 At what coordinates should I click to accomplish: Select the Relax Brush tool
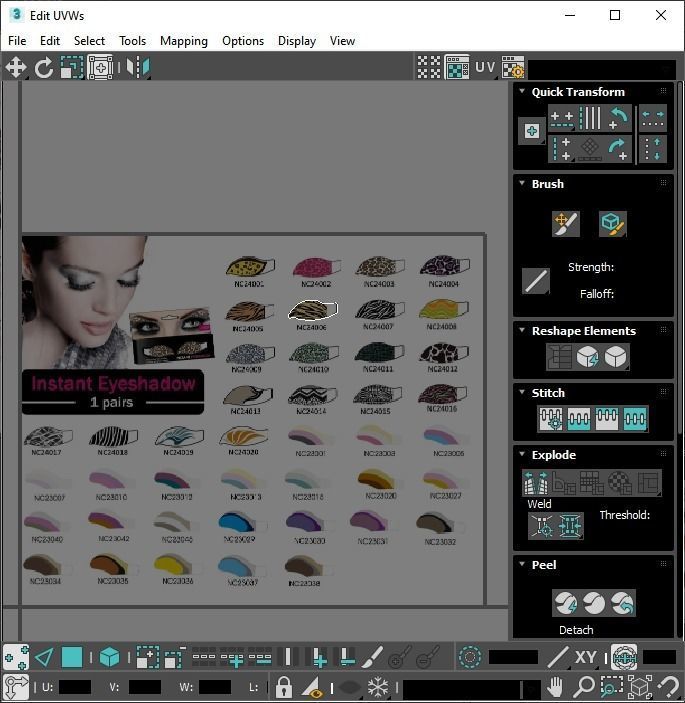[613, 223]
